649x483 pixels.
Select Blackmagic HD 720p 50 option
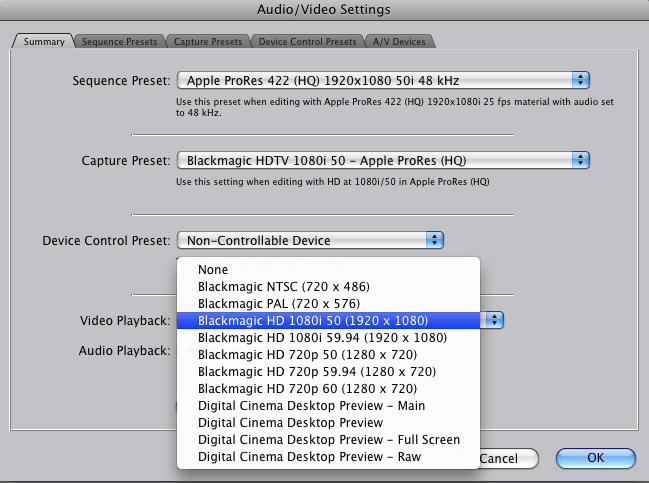click(x=307, y=355)
